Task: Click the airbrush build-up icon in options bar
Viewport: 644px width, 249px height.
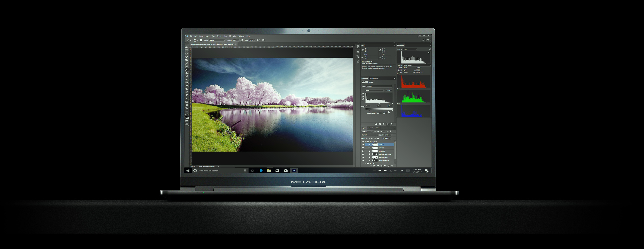Action: coord(258,40)
